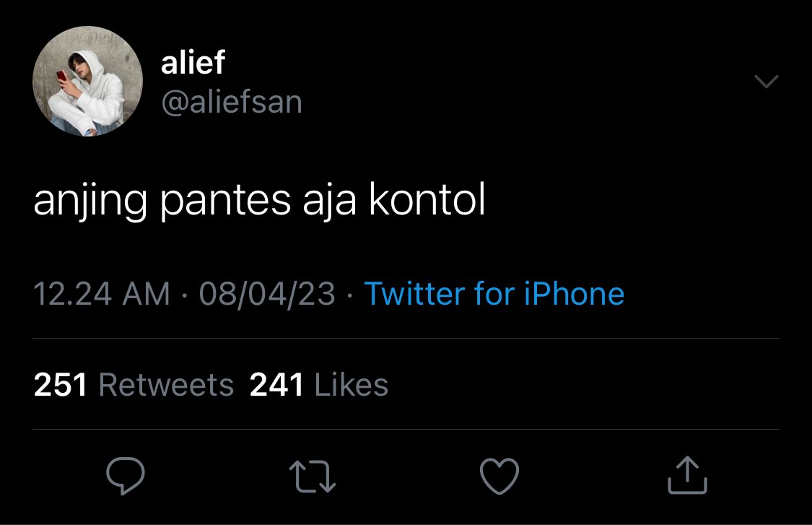Open alief's round profile picture
This screenshot has width=812, height=525.
[87, 82]
